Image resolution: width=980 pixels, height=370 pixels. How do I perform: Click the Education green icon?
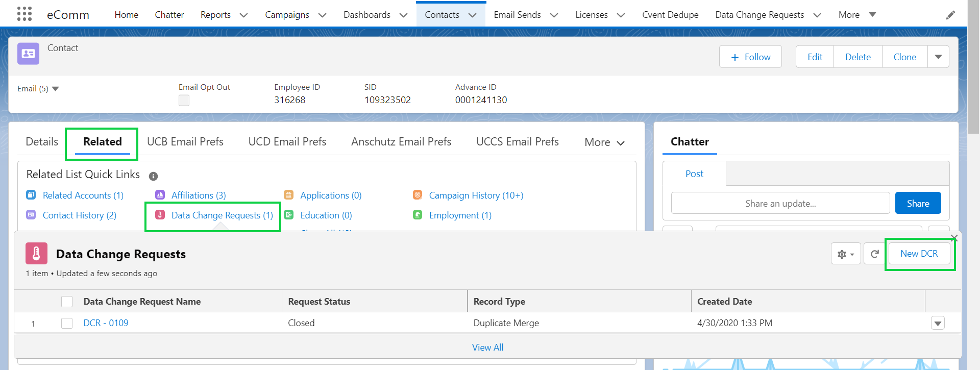tap(289, 215)
